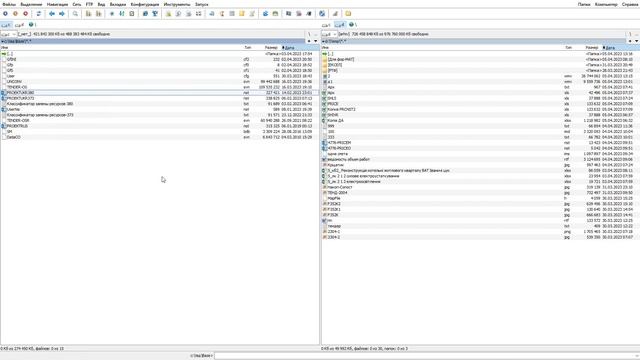This screenshot has width=640, height=360.
Task: Open left panel directory history arrow
Action: 316,41
